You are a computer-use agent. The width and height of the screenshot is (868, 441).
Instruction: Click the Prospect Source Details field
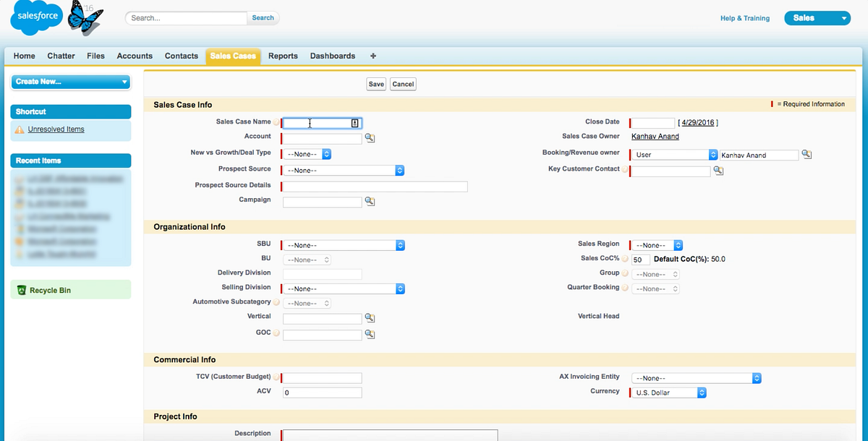click(375, 187)
